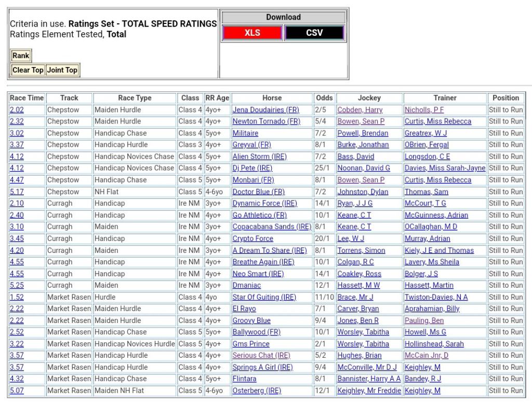Image resolution: width=532 pixels, height=403 pixels.
Task: Open jockey Torrens, Simon link
Action: pyautogui.click(x=361, y=250)
